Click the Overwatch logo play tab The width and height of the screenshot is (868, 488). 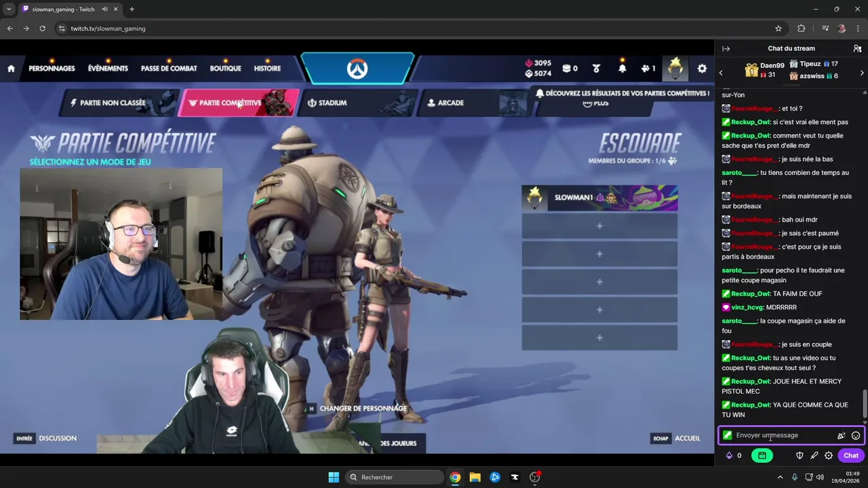(x=357, y=68)
